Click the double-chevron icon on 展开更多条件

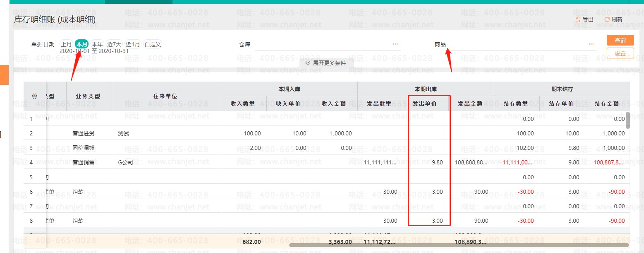point(308,63)
